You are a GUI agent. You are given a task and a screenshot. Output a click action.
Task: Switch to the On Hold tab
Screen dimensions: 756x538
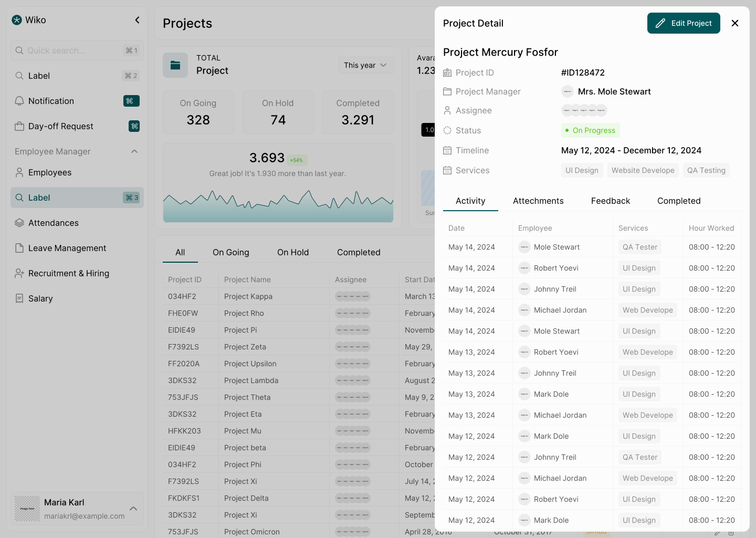coord(293,252)
